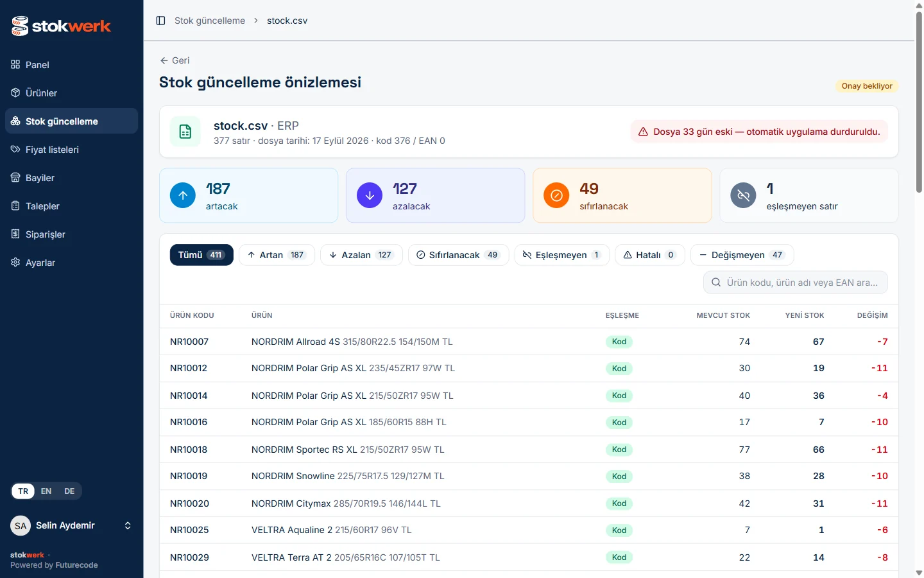Viewport: 924px width, 578px height.
Task: Click the gray unlinked eşleşmeyen icon
Action: [743, 195]
